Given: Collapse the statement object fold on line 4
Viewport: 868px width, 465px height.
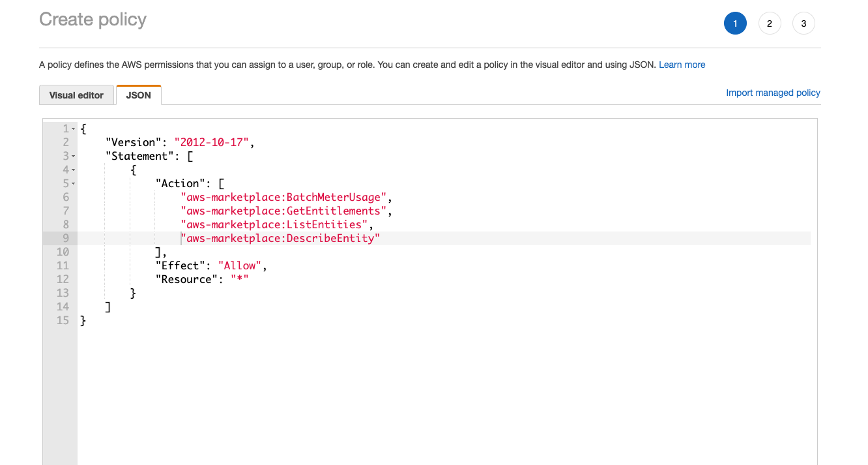Looking at the screenshot, I should point(74,170).
